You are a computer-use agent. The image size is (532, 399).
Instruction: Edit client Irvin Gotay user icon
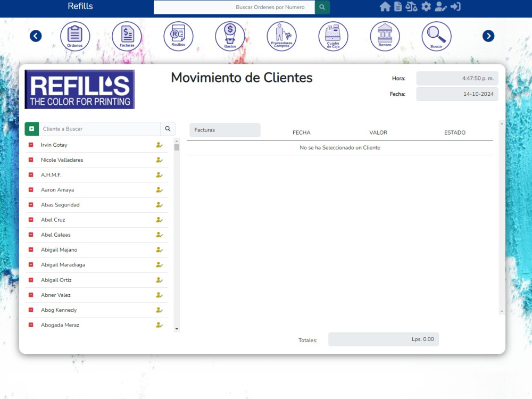(159, 145)
